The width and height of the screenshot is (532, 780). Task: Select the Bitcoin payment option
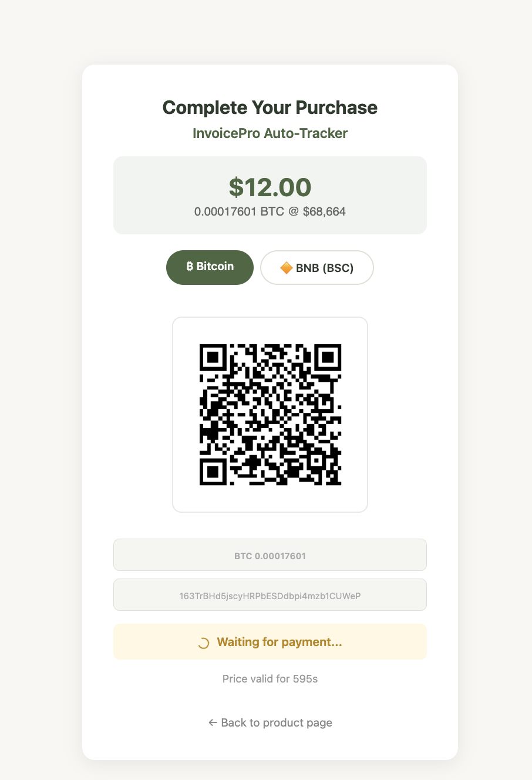click(x=210, y=267)
